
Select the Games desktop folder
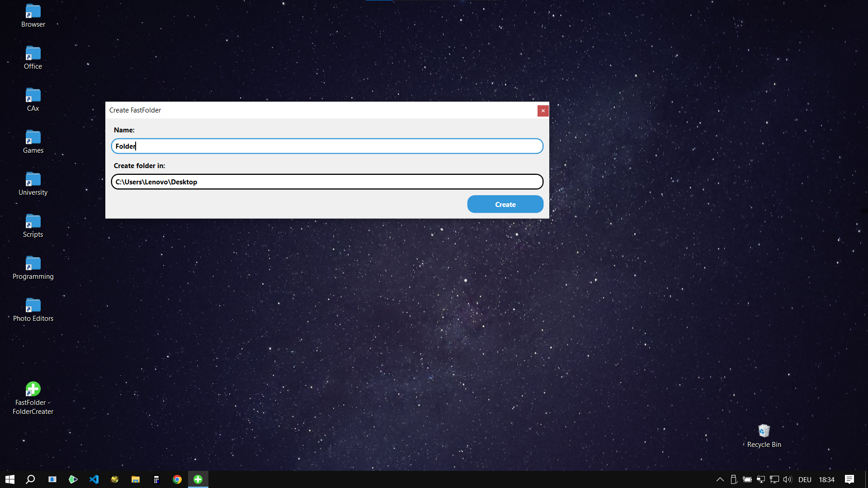coord(33,138)
